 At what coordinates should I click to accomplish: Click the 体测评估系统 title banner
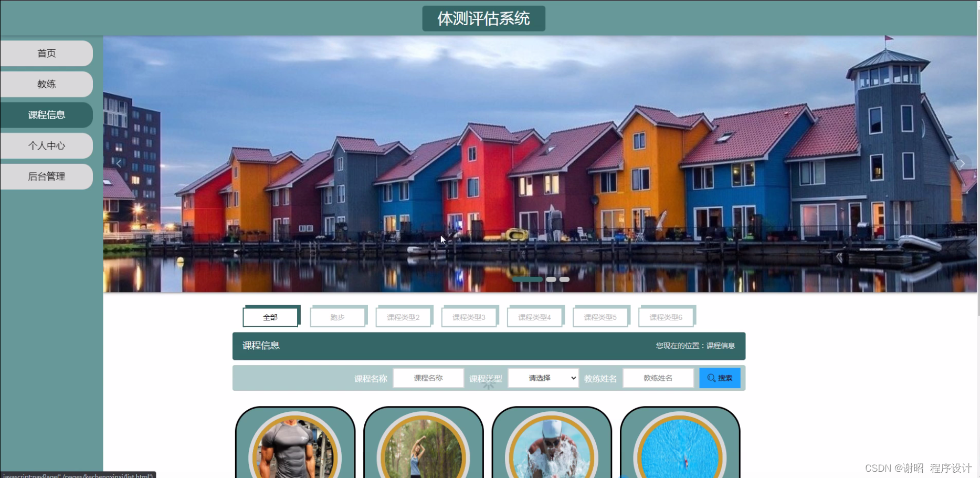tap(483, 18)
